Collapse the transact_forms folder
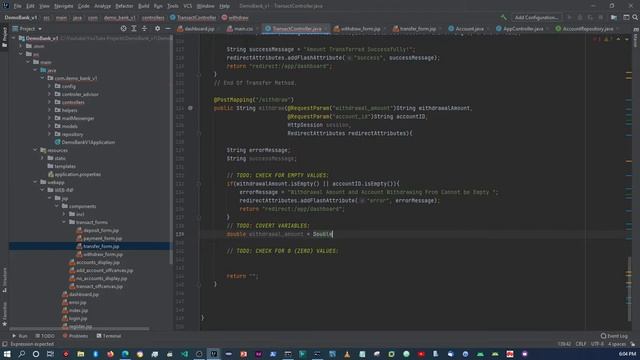Viewport: 640px width, 360px height. tap(64, 222)
